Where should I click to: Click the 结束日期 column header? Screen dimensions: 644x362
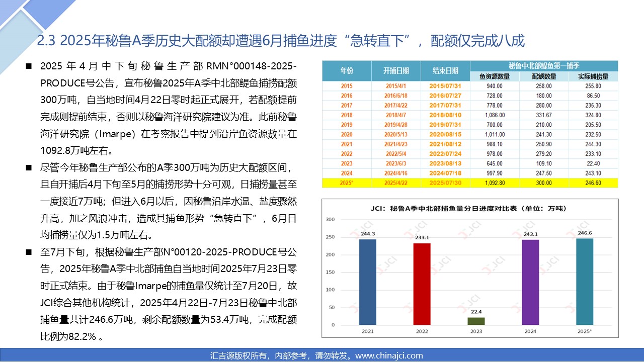445,71
